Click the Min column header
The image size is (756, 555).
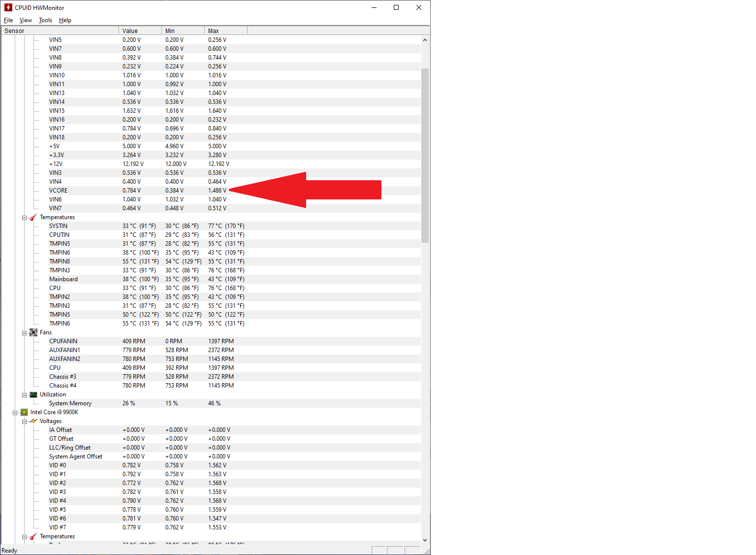pyautogui.click(x=183, y=31)
